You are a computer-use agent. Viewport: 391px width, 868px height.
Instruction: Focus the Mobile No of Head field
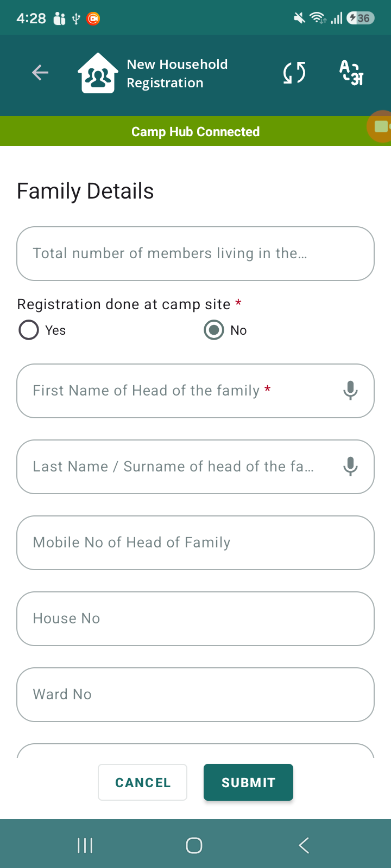pos(195,542)
